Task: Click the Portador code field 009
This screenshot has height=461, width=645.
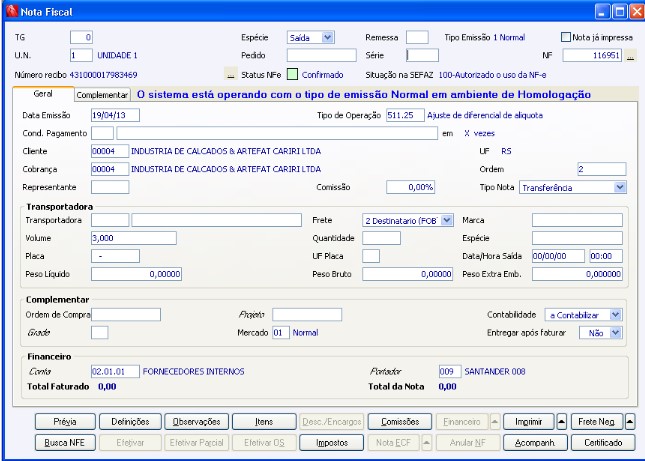Action: point(450,371)
